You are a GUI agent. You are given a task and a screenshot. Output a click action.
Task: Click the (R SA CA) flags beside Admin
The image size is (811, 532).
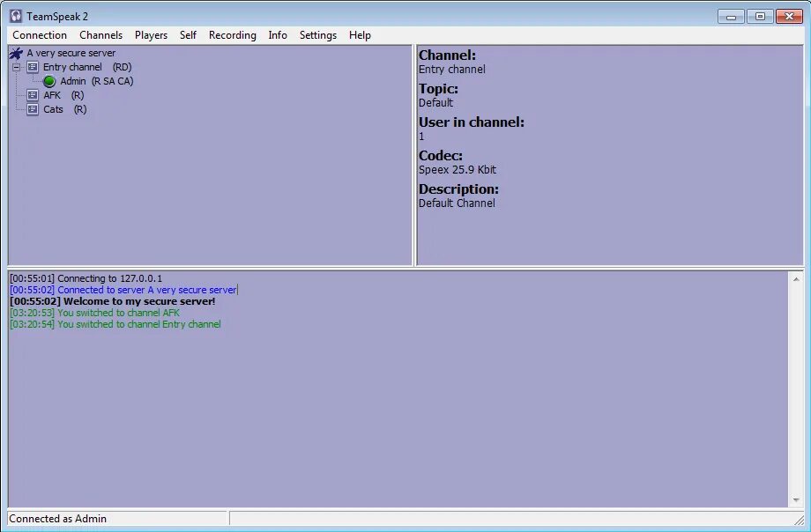point(112,81)
